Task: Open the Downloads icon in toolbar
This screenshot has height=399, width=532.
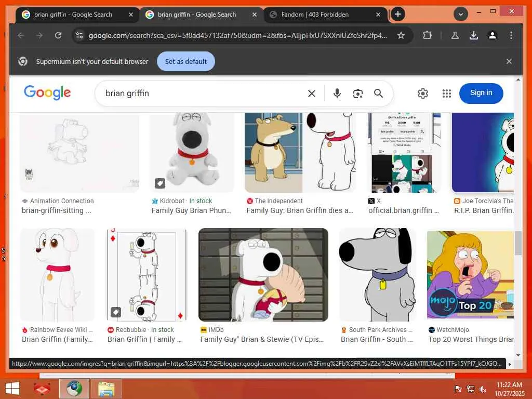Action: pyautogui.click(x=474, y=35)
